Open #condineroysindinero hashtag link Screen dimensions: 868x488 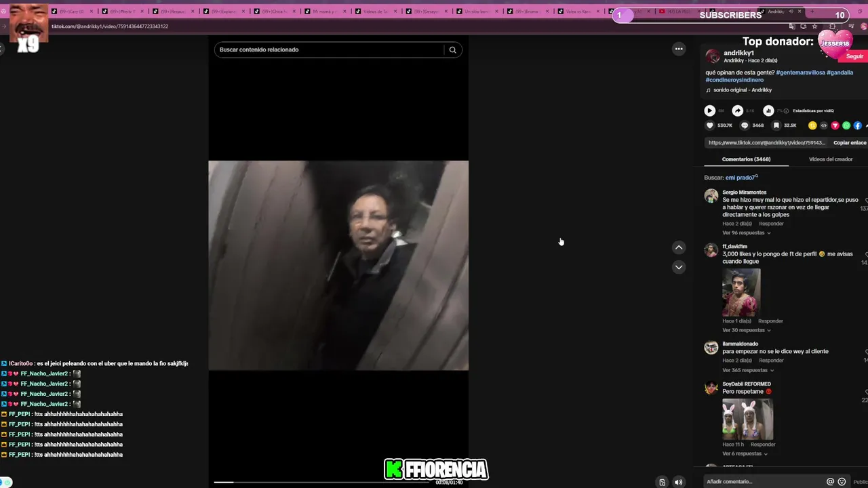tap(734, 80)
